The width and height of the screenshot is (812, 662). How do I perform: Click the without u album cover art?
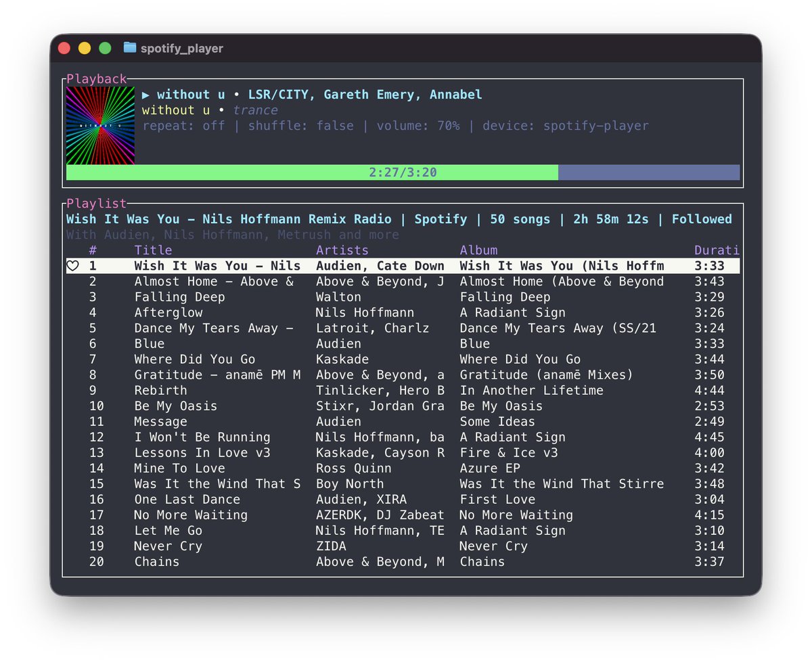click(x=100, y=125)
